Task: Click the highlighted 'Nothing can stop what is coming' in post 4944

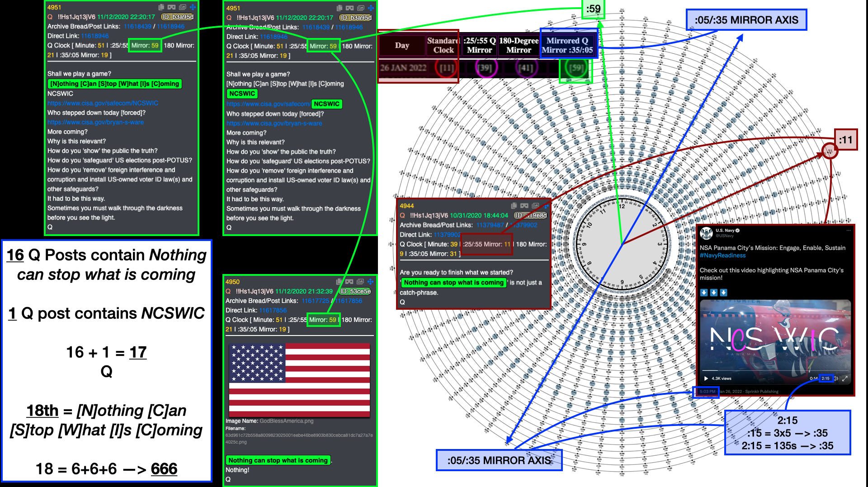Action: coord(453,283)
